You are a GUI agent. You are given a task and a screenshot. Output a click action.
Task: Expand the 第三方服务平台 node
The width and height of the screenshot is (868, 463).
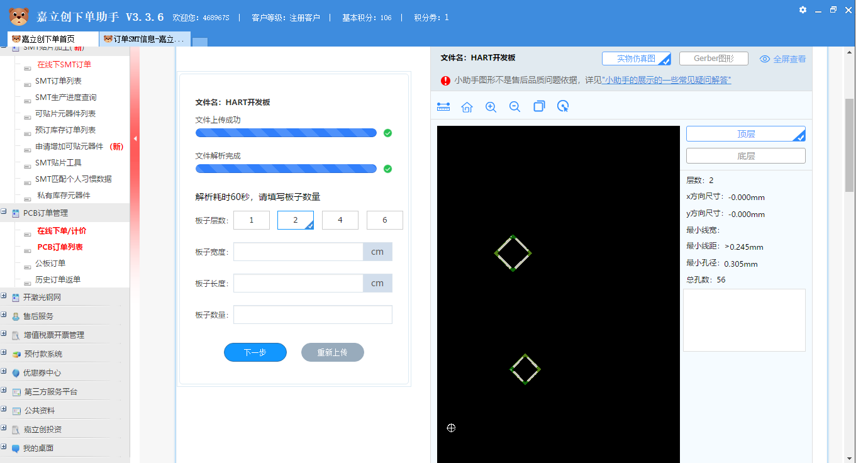pyautogui.click(x=4, y=391)
